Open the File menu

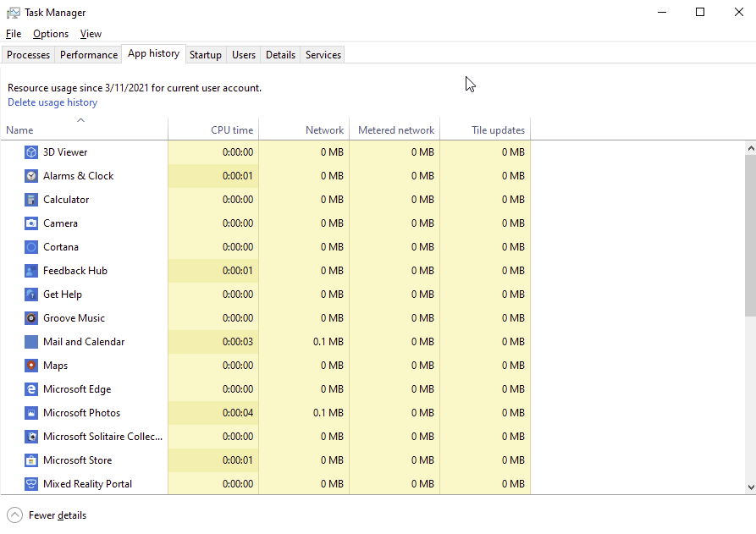14,34
